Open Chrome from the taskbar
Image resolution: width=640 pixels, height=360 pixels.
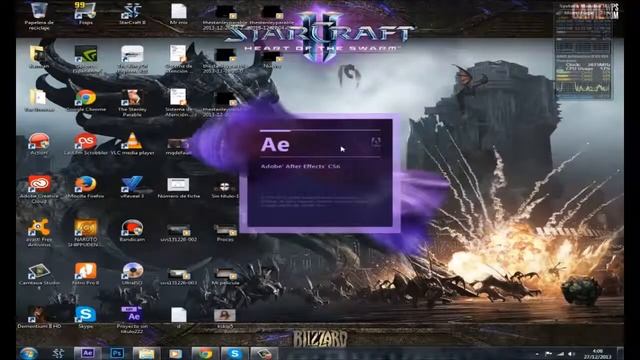(205, 353)
